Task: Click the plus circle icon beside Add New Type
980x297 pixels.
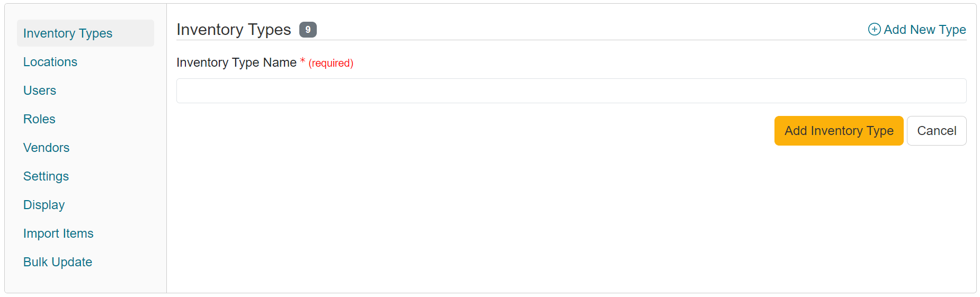Action: click(x=874, y=30)
